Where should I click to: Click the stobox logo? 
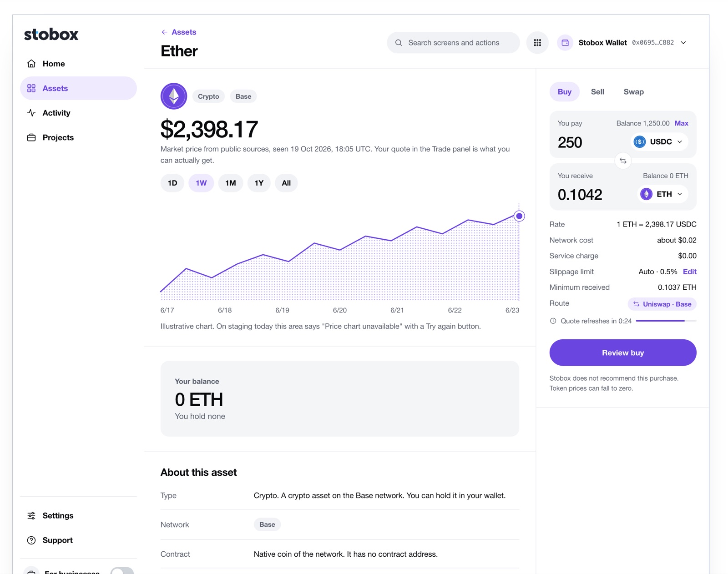pyautogui.click(x=51, y=35)
